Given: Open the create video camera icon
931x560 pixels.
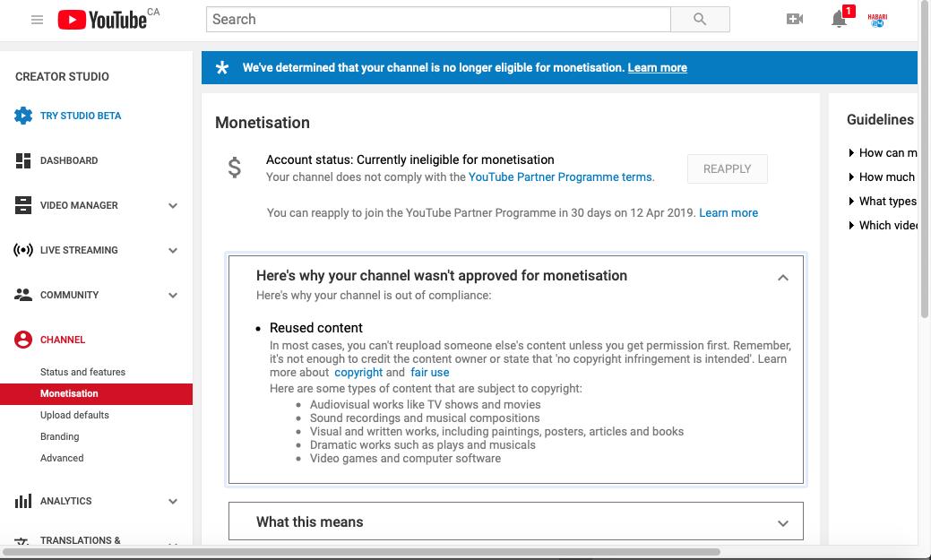Looking at the screenshot, I should click(x=795, y=19).
